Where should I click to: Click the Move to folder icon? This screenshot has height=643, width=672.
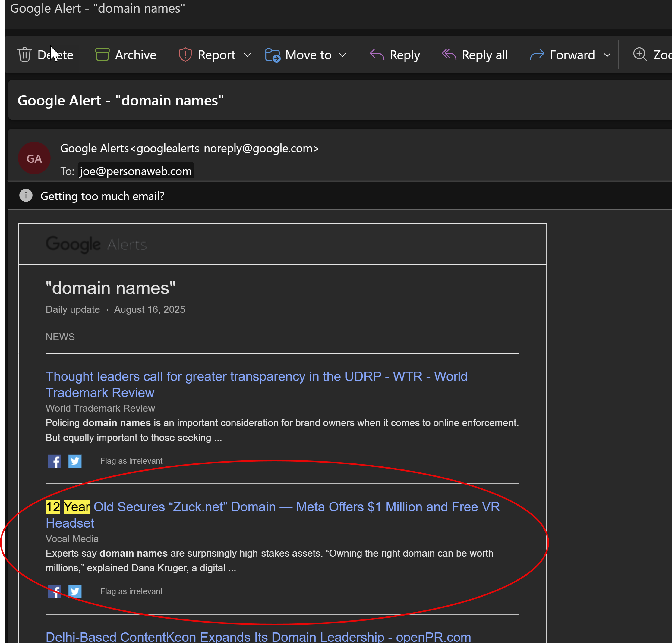273,55
